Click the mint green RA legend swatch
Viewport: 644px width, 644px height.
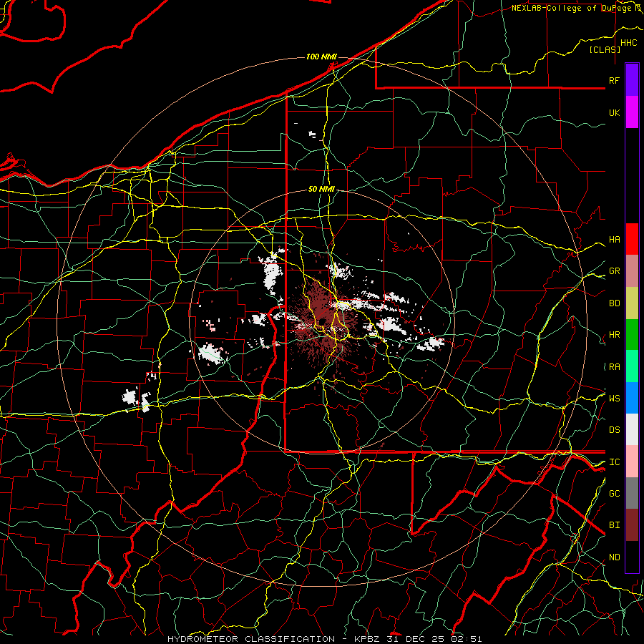pos(632,366)
